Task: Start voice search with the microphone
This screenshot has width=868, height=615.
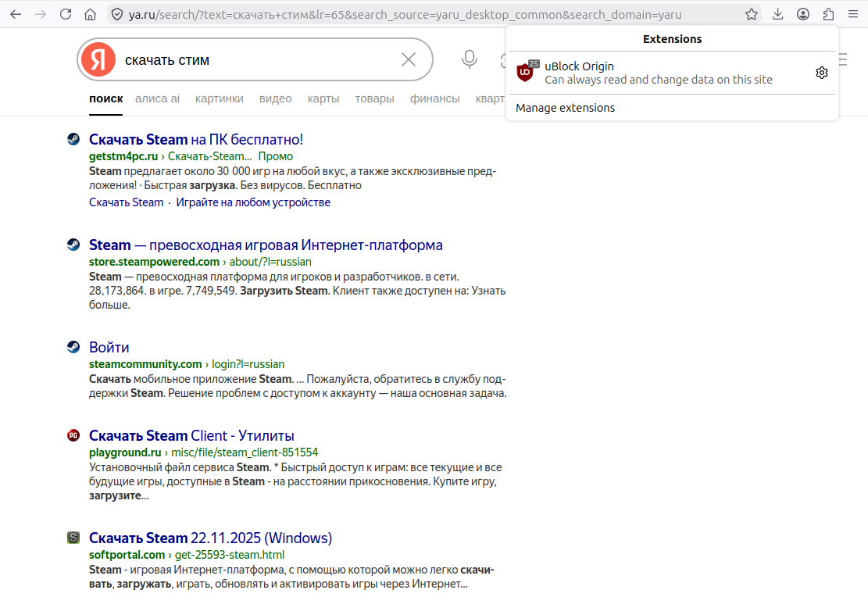Action: click(470, 59)
